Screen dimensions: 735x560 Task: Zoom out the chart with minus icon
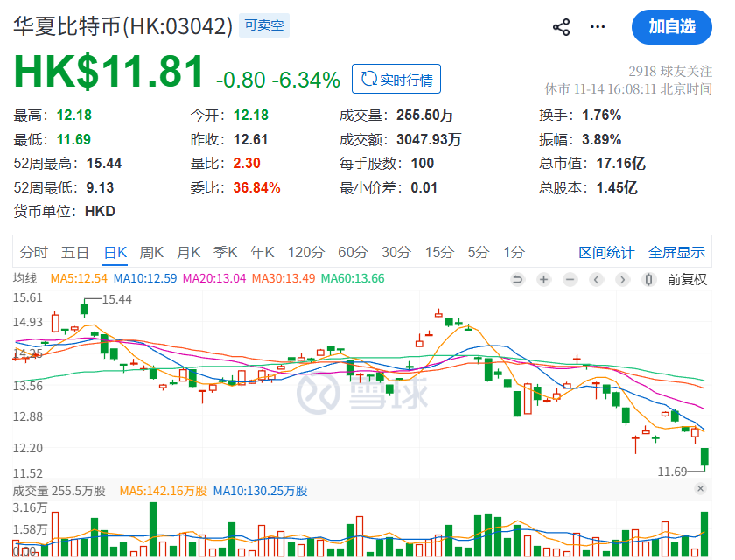(x=570, y=280)
